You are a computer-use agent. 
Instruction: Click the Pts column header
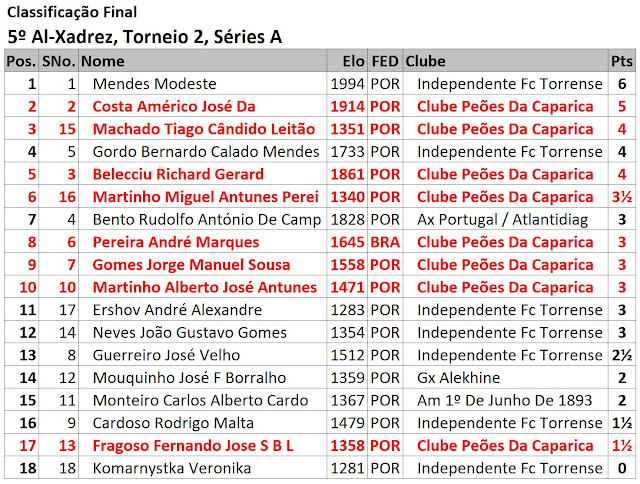pos(622,61)
